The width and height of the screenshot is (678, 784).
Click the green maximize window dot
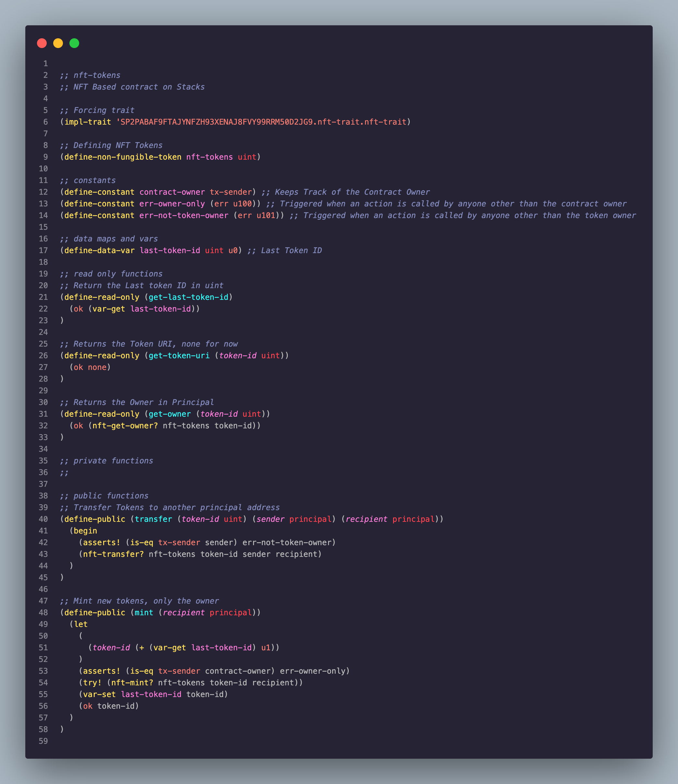point(74,43)
